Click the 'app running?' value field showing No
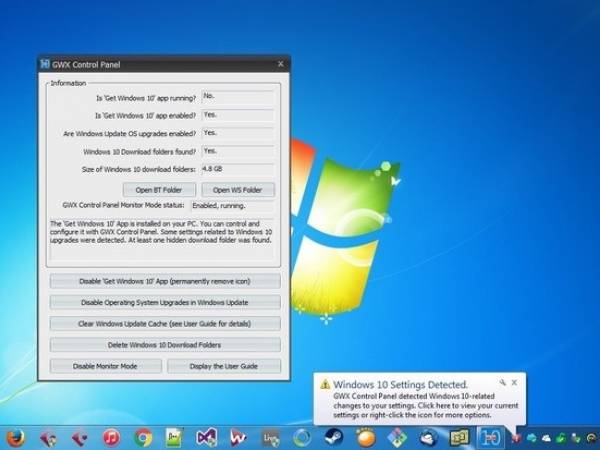This screenshot has width=600, height=450. tap(238, 97)
